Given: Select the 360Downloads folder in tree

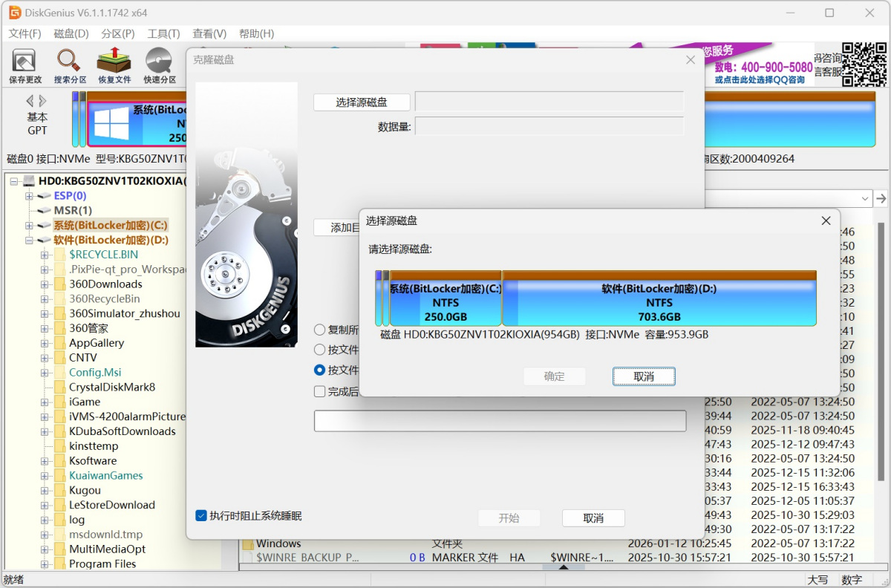Looking at the screenshot, I should (x=105, y=284).
